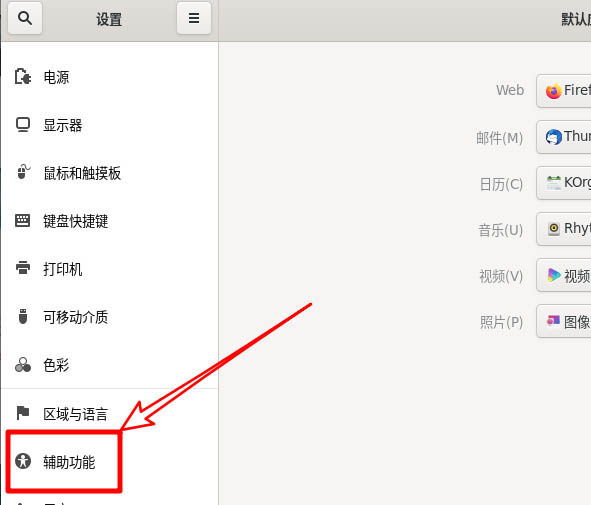591x505 pixels.
Task: Open the Mail (邮件) Thunderbird dropdown
Action: pyautogui.click(x=563, y=137)
